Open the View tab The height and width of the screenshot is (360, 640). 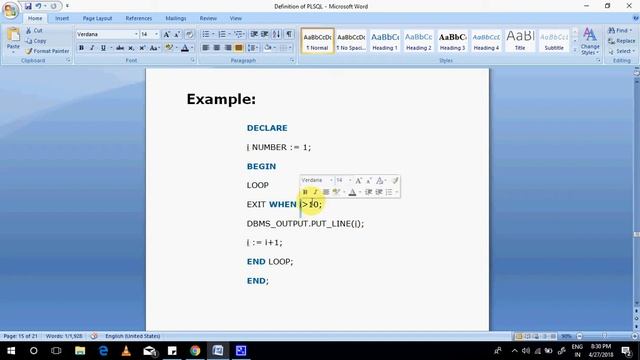point(236,18)
